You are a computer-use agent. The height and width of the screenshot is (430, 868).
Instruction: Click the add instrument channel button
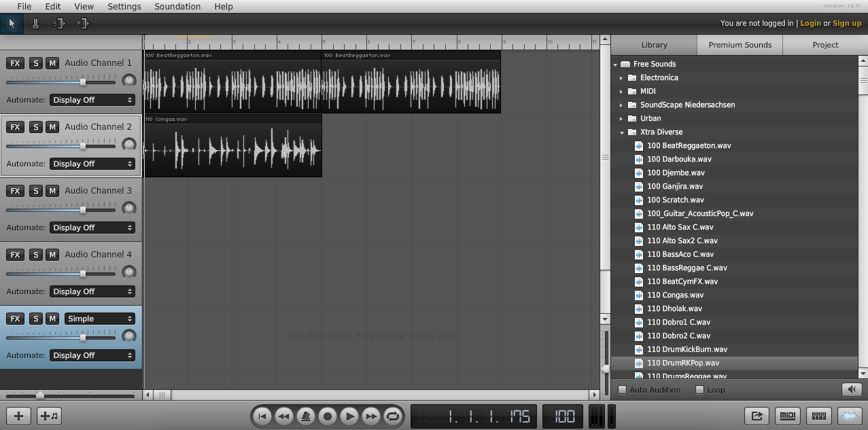tap(50, 416)
